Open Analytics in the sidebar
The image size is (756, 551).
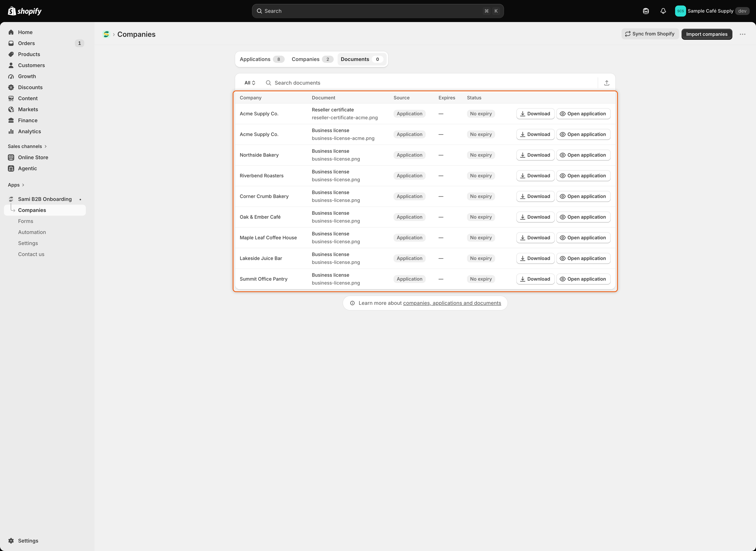(x=45, y=131)
